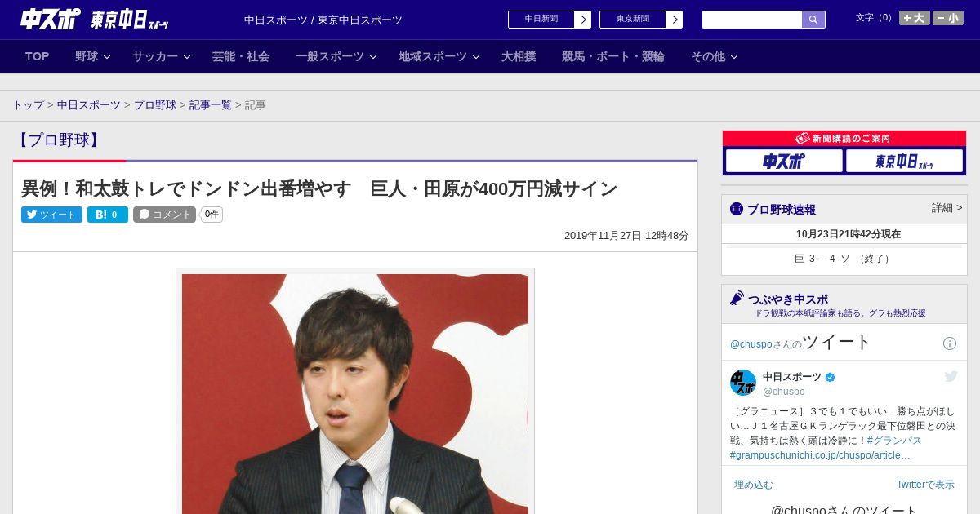Click the 中日スポーツ name in the tweet
The width and height of the screenshot is (980, 514).
[792, 377]
